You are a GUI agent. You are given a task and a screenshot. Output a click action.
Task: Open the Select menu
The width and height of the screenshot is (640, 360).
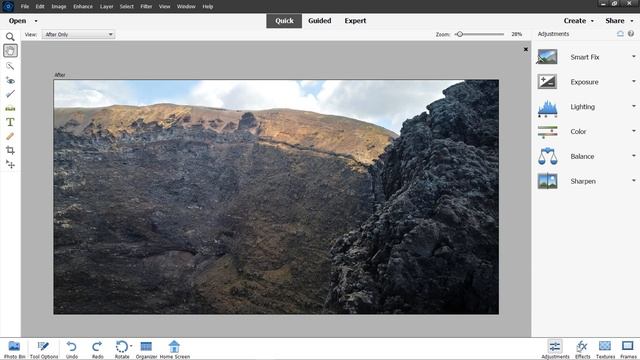point(127,7)
